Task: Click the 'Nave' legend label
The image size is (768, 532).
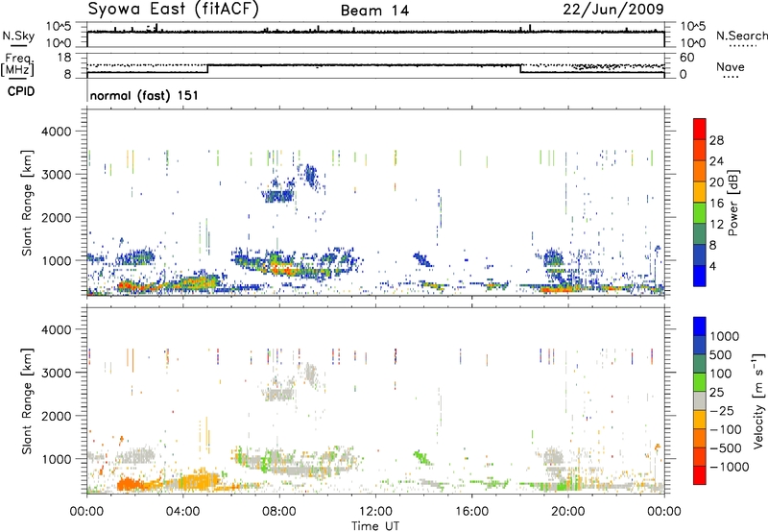Action: tap(731, 66)
